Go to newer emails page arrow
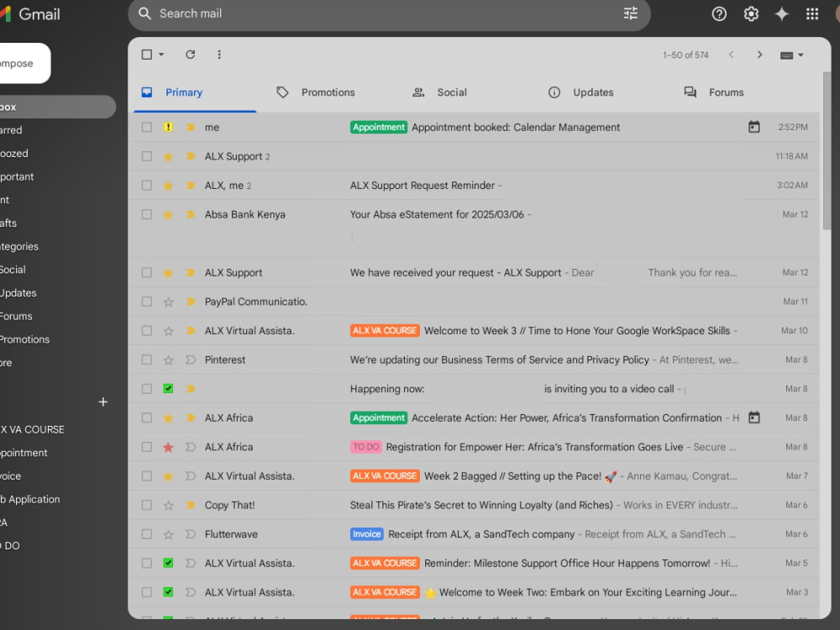 click(731, 55)
